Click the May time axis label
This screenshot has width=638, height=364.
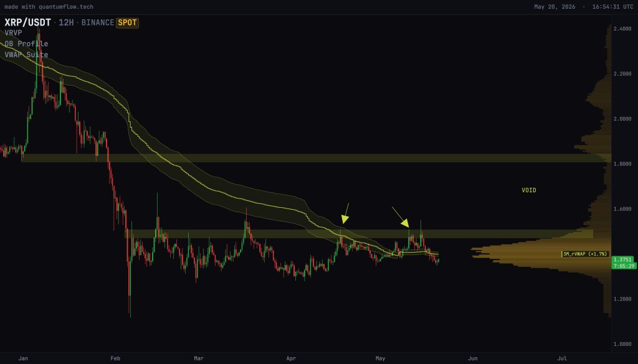(380, 358)
